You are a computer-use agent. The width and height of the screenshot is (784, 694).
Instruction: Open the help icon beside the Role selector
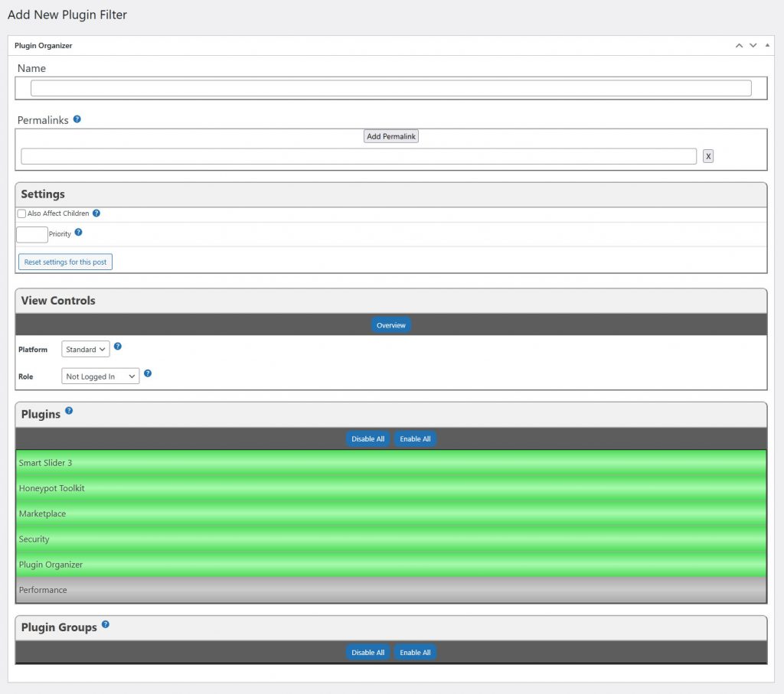147,373
